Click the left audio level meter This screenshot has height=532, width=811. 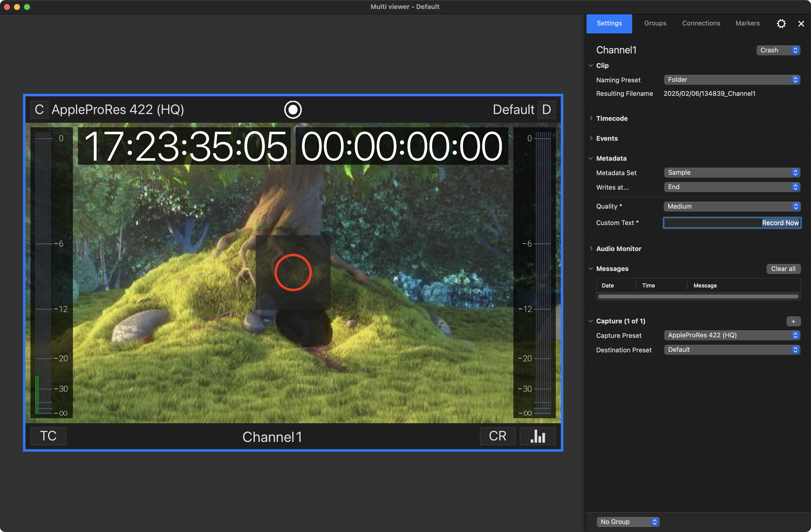(51, 273)
